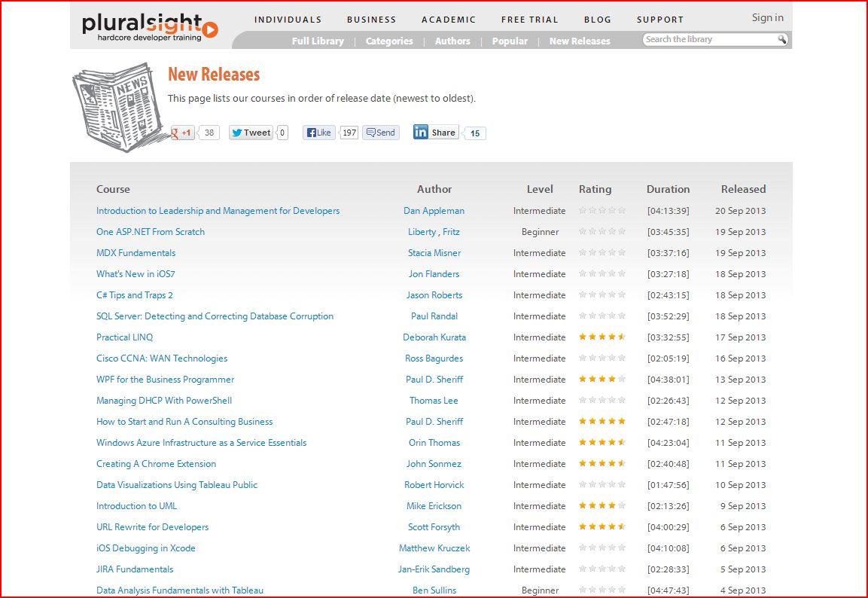This screenshot has width=868, height=598.
Task: View author Deborah Kurata
Action: [434, 337]
